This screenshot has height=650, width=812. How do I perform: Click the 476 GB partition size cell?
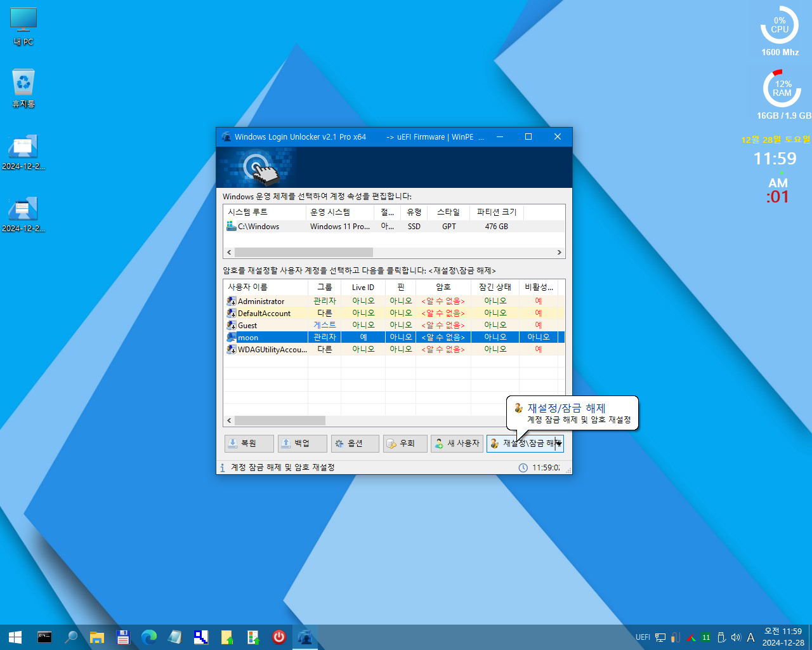497,227
